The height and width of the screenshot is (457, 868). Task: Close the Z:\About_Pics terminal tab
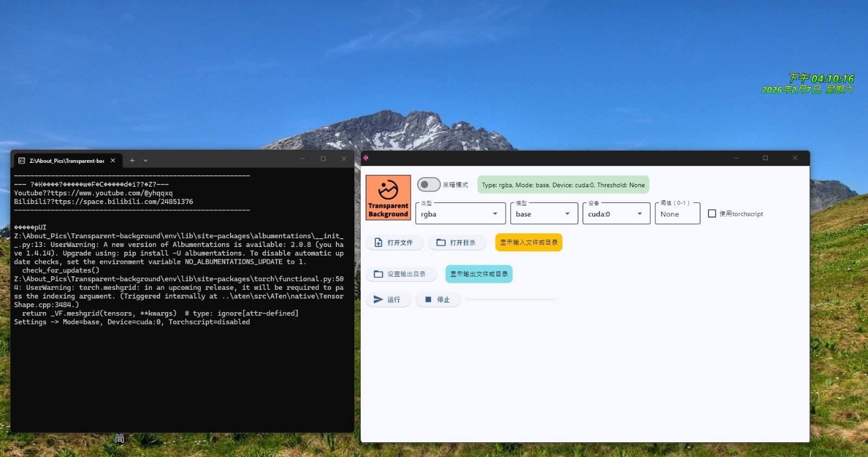(113, 161)
